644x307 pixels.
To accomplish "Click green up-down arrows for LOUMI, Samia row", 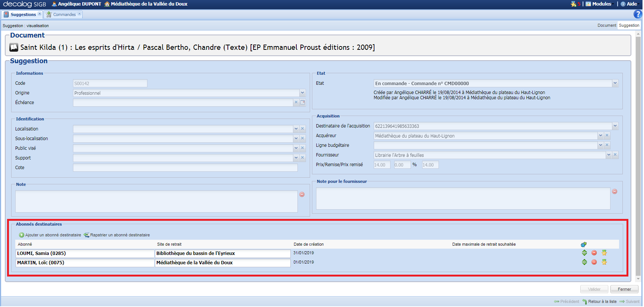I will click(584, 253).
